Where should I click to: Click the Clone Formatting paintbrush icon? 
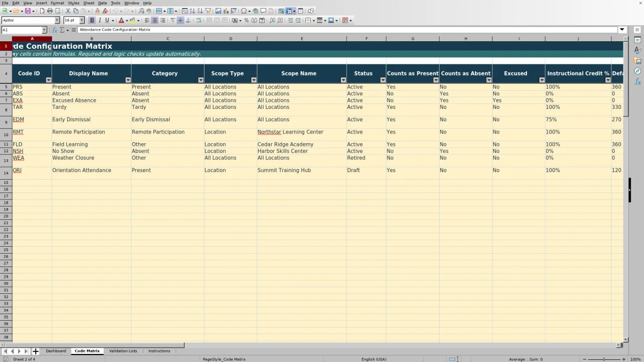pyautogui.click(x=97, y=11)
